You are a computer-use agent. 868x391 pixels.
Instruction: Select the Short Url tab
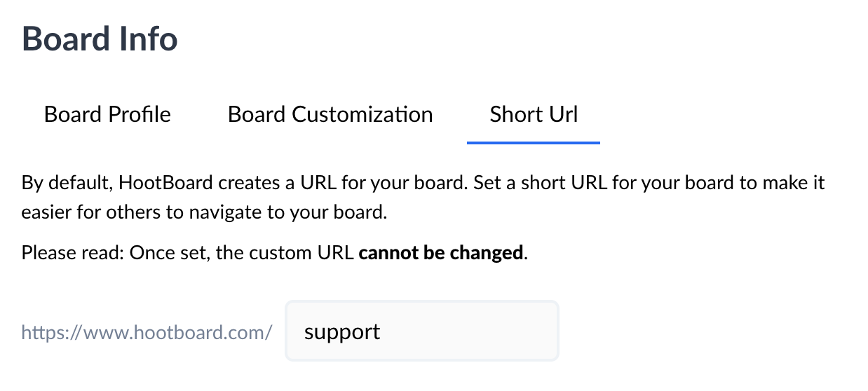[x=534, y=114]
